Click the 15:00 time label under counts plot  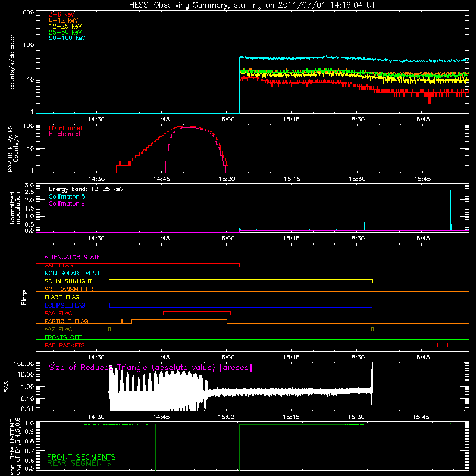tap(227, 120)
